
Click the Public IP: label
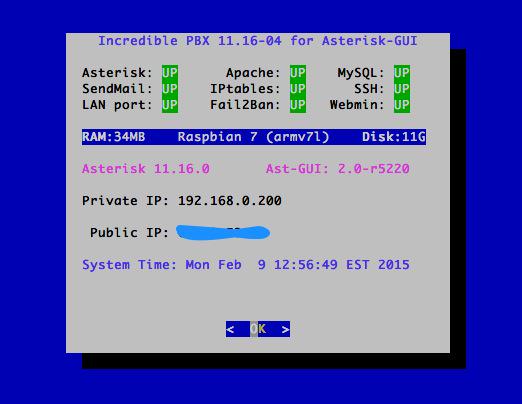pos(130,233)
